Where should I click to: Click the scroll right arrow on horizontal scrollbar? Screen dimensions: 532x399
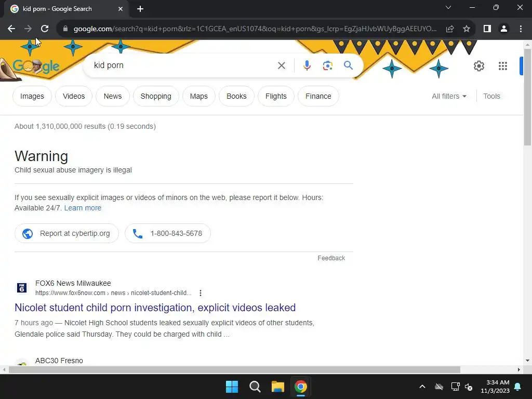pyautogui.click(x=519, y=369)
